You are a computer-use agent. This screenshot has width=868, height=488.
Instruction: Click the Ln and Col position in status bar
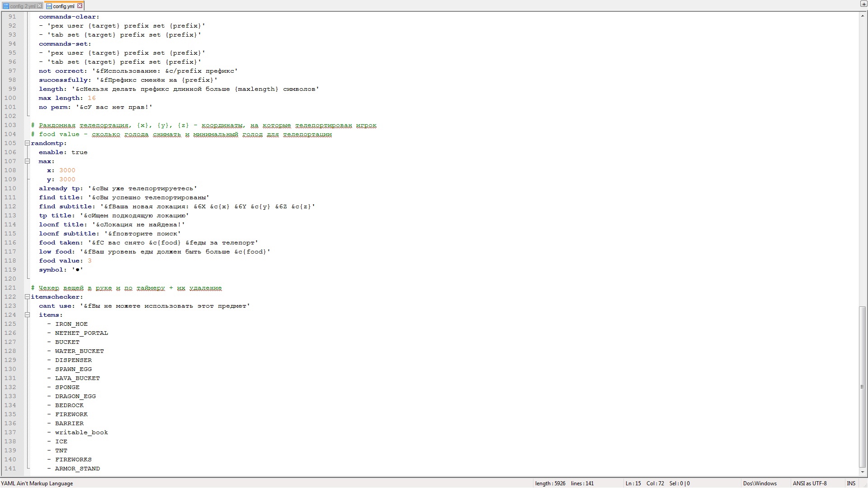(x=644, y=483)
